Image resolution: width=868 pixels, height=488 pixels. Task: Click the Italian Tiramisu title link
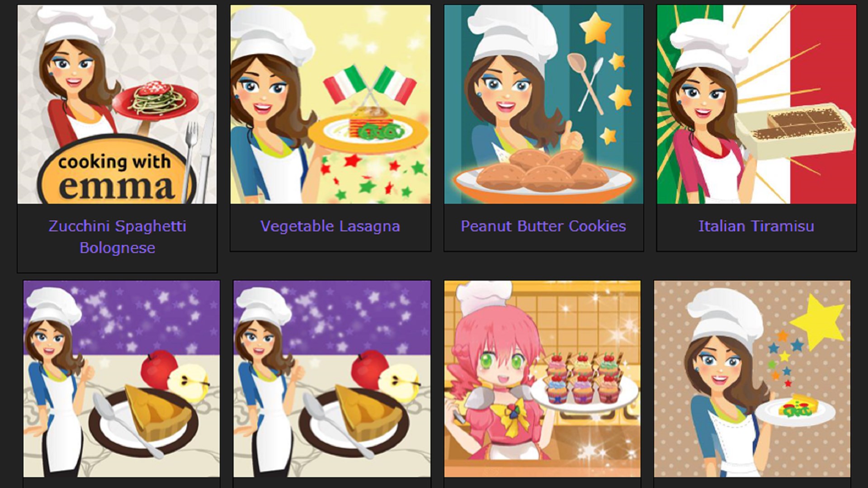[x=756, y=226]
